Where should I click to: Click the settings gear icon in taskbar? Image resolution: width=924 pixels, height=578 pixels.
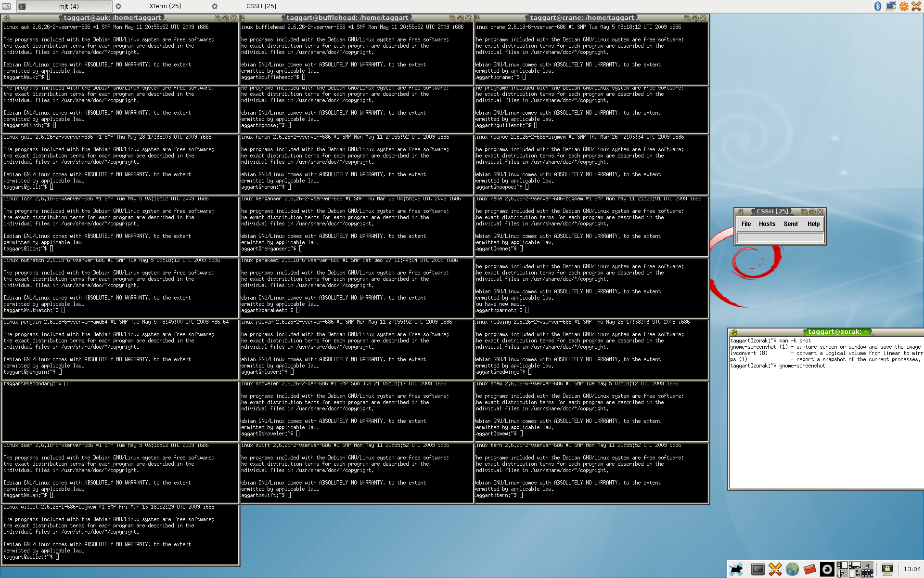click(118, 5)
